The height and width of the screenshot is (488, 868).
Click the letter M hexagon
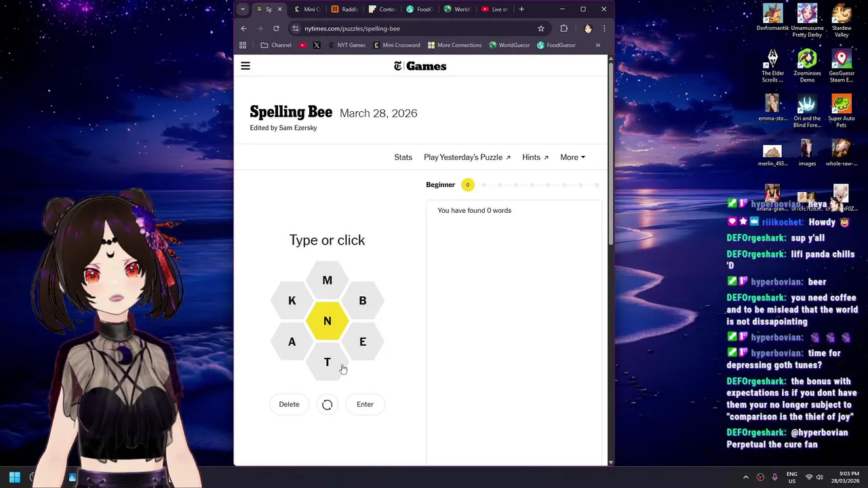[x=328, y=281]
